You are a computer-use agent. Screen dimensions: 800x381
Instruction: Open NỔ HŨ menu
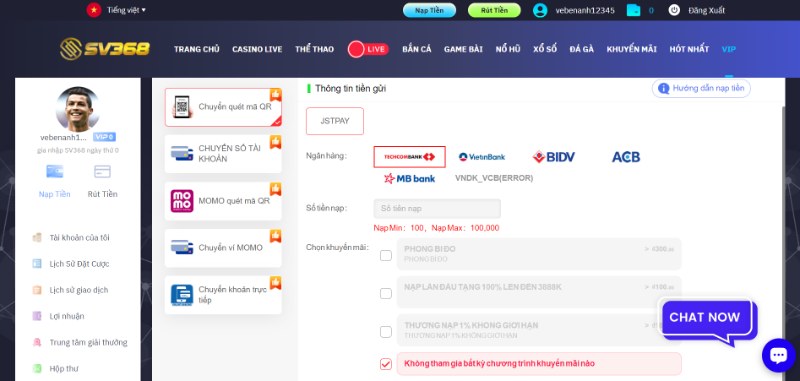pyautogui.click(x=508, y=49)
